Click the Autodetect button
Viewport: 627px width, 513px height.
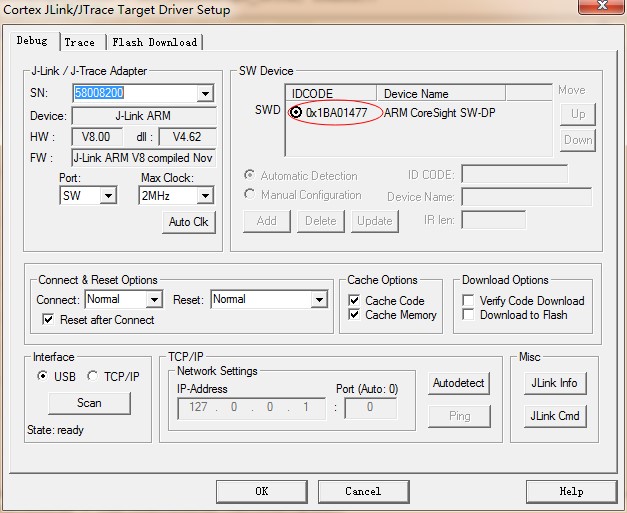[459, 383]
